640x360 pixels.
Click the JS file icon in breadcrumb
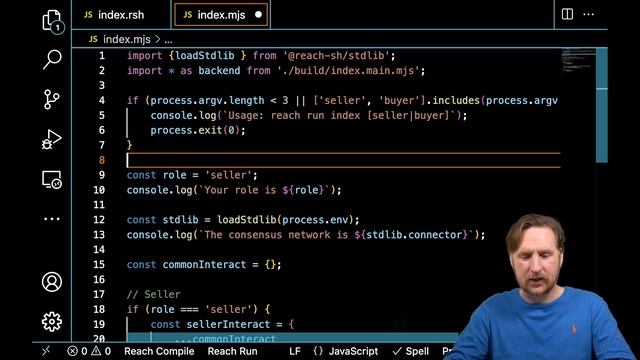(x=93, y=39)
